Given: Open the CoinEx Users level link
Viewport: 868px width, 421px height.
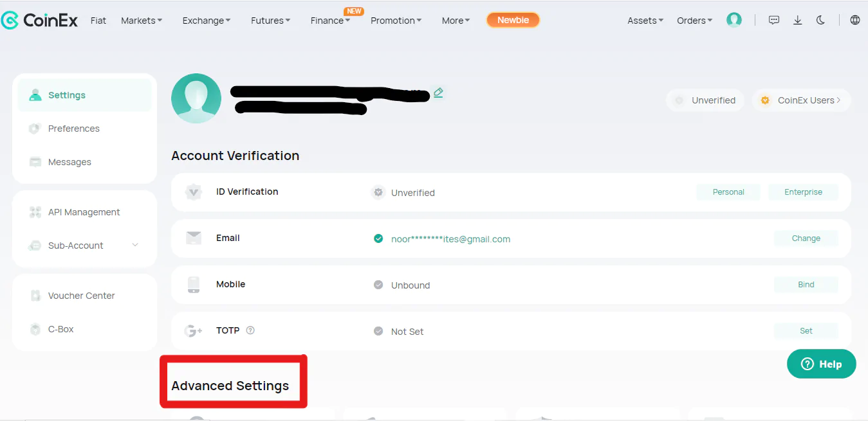Looking at the screenshot, I should [x=801, y=100].
